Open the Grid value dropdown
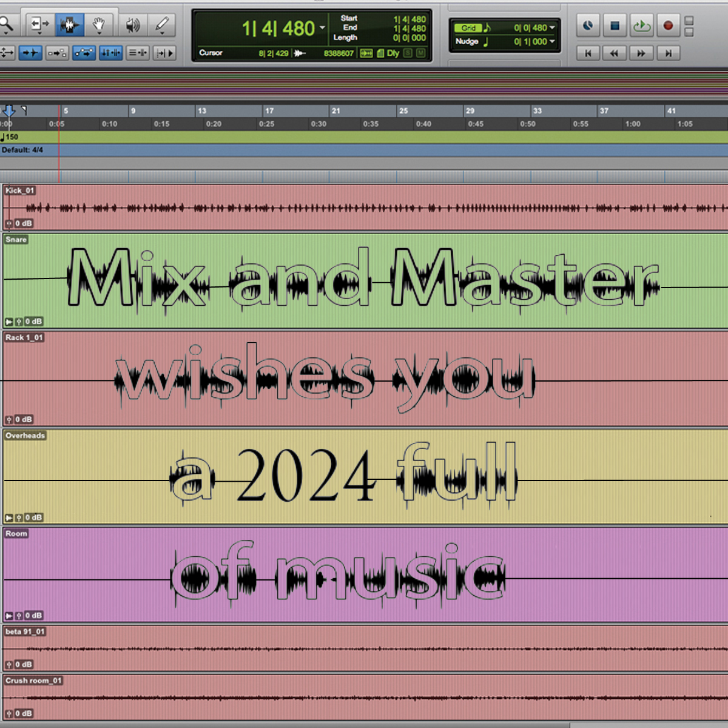This screenshot has height=728, width=728. 552,28
